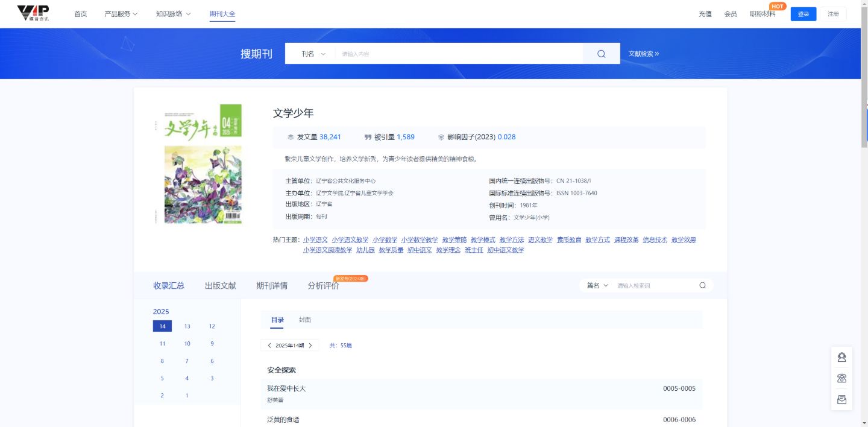868x427 pixels.
Task: Open the 篇名 field selector dropdown
Action: (597, 285)
